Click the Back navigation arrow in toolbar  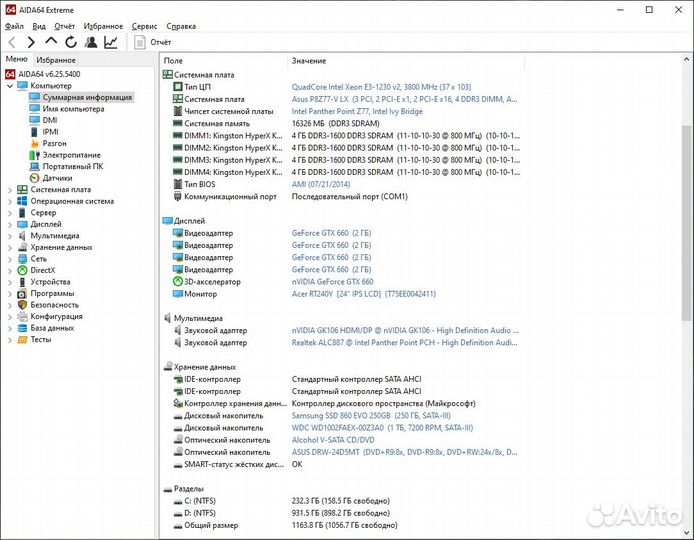pyautogui.click(x=12, y=42)
